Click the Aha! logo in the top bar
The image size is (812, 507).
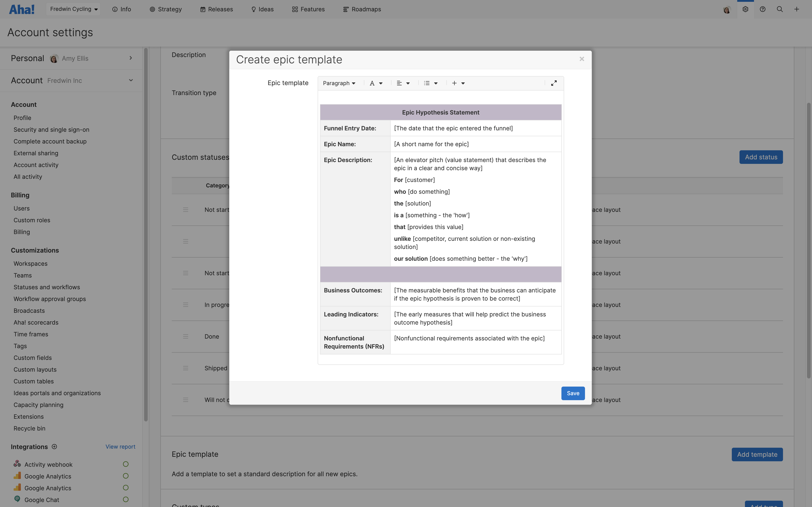[x=22, y=9]
